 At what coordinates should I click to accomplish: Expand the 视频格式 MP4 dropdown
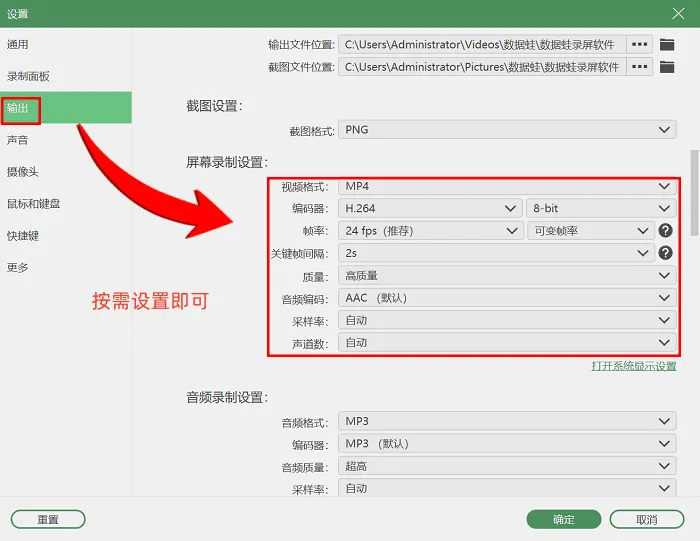507,186
